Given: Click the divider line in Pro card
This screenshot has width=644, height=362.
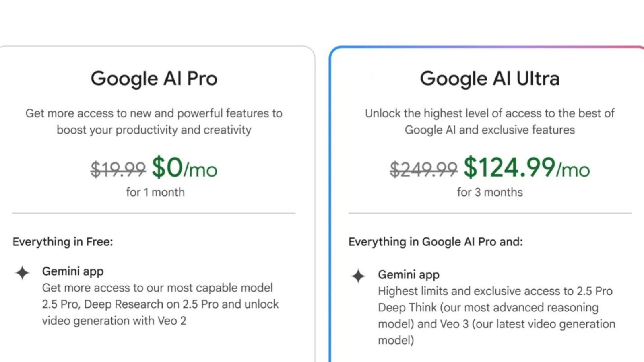Looking at the screenshot, I should 154,213.
